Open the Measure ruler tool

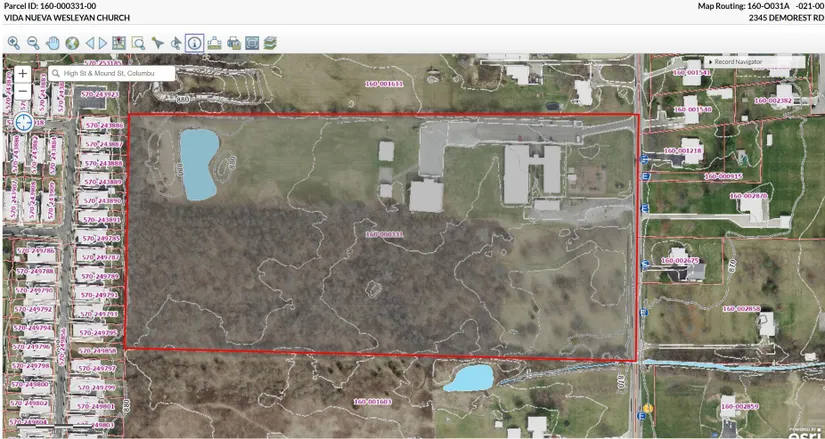(214, 43)
